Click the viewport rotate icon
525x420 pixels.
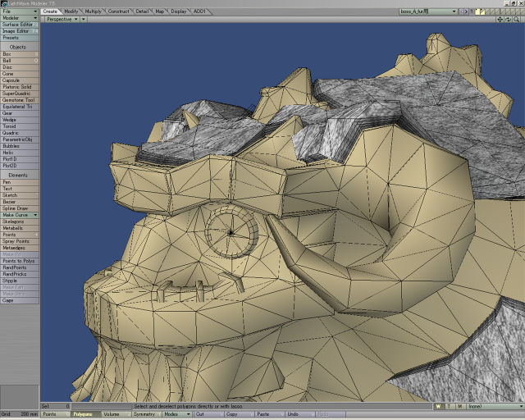(x=508, y=20)
